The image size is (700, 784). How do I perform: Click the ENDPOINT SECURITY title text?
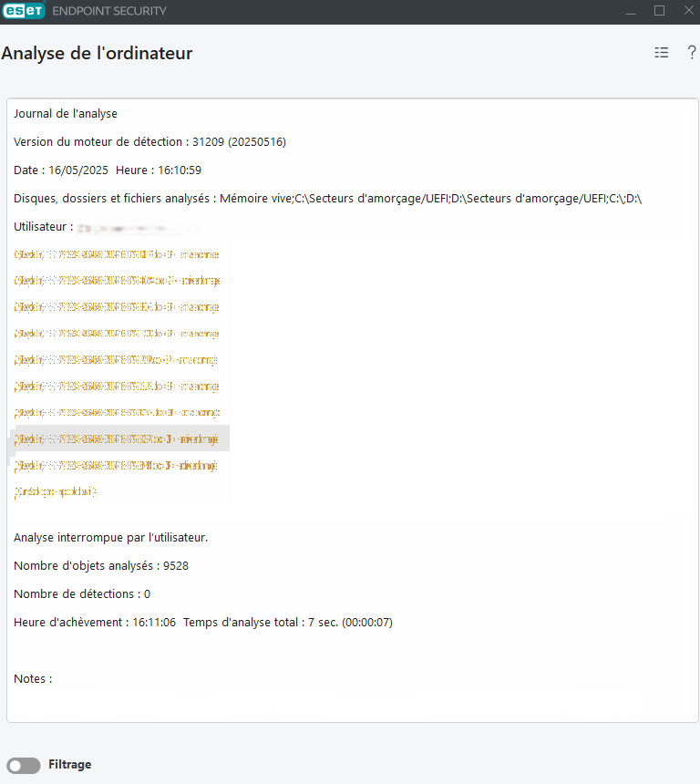[x=109, y=11]
